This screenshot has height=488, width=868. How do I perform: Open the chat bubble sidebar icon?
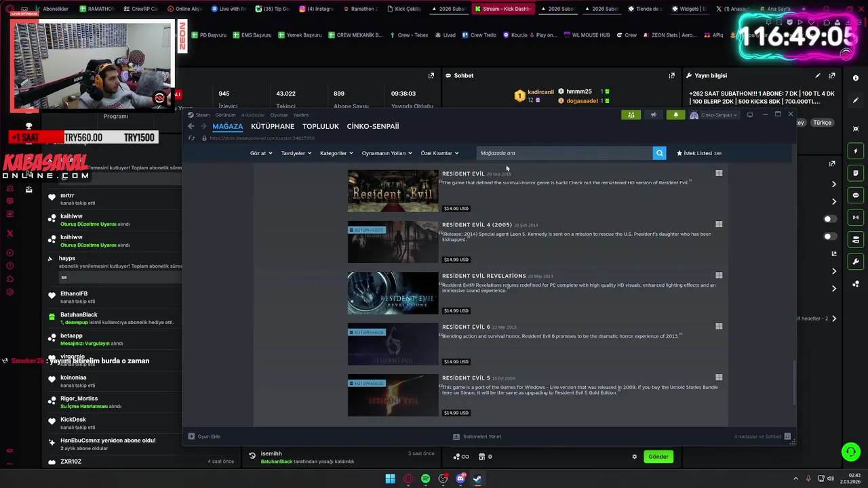click(856, 195)
